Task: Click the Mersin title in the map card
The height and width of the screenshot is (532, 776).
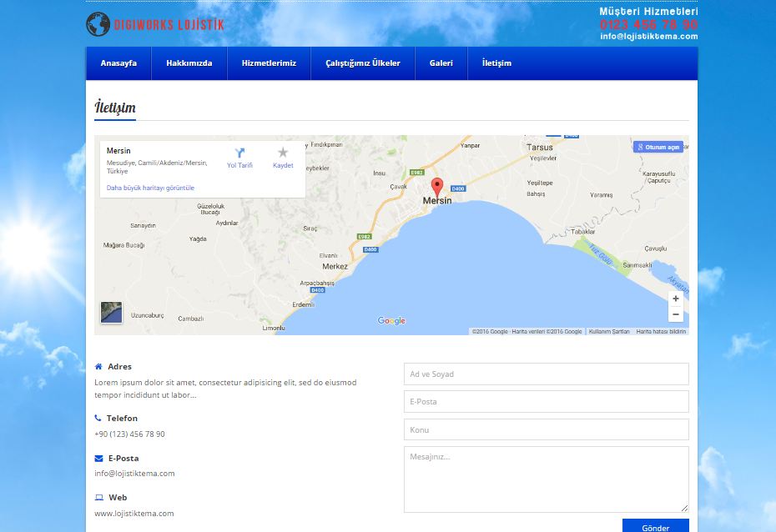Action: point(118,151)
